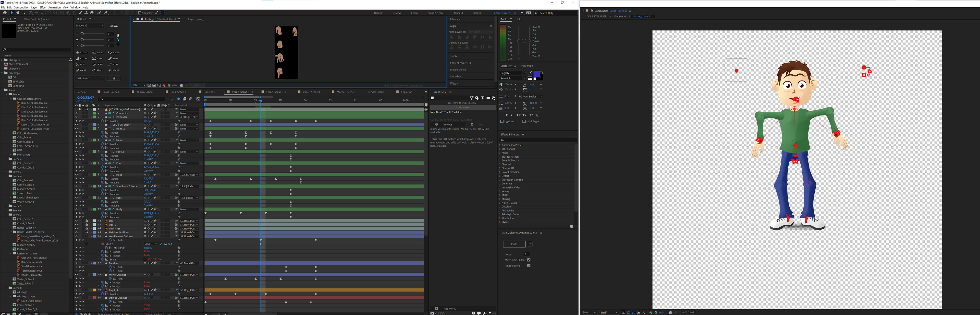Screen dimensions: 980x315
Task: Click the Duik camera tools icon
Action: (488, 98)
